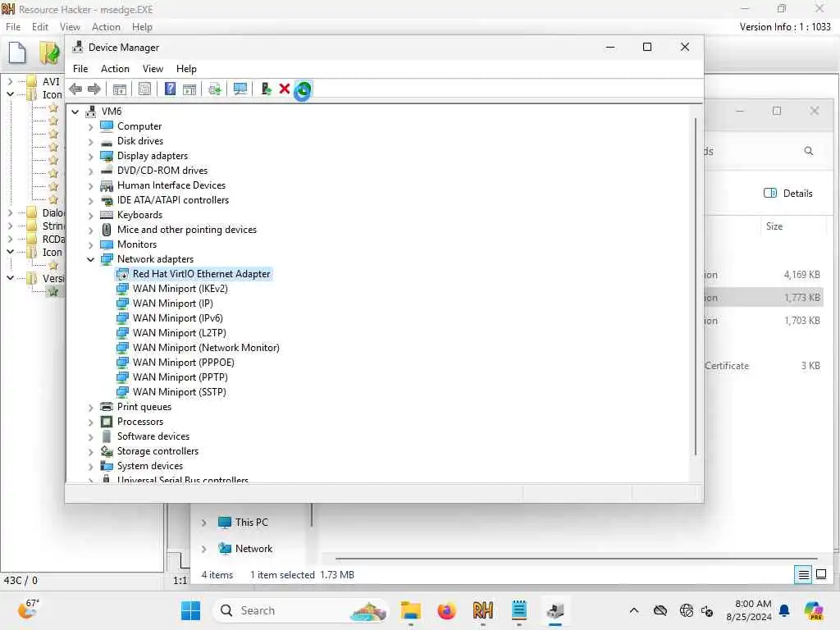
Task: Open the Help menu in Device Manager
Action: pos(186,69)
